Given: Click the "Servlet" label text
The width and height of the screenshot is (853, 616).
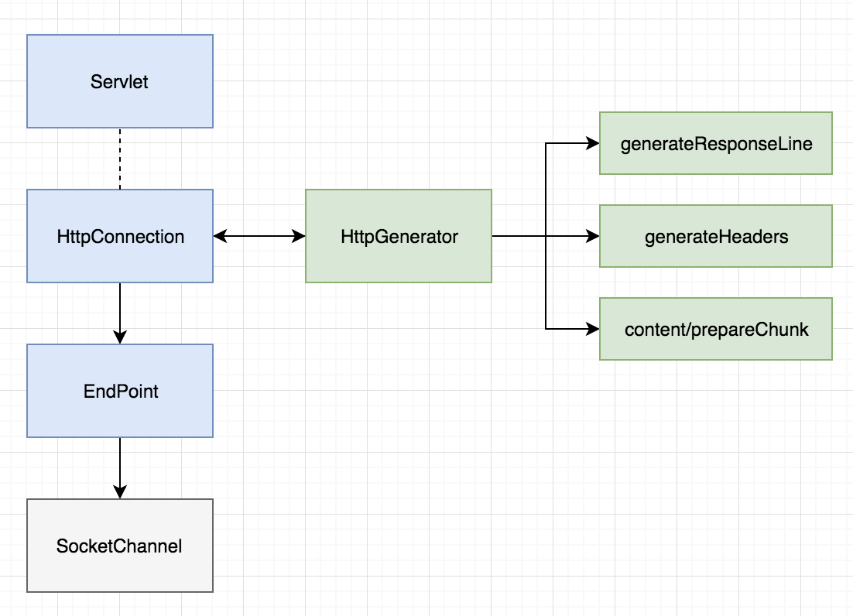Looking at the screenshot, I should click(x=119, y=81).
